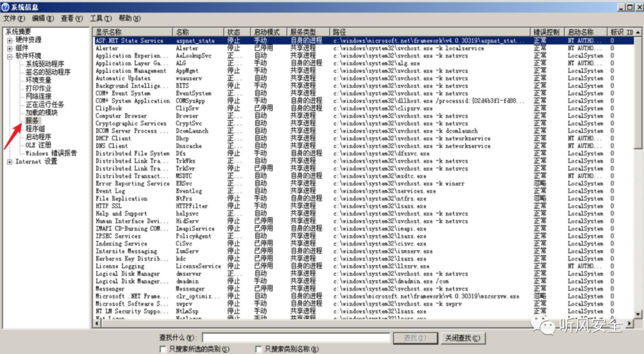Open the 编辑 menu
The image size is (644, 354).
pyautogui.click(x=43, y=19)
